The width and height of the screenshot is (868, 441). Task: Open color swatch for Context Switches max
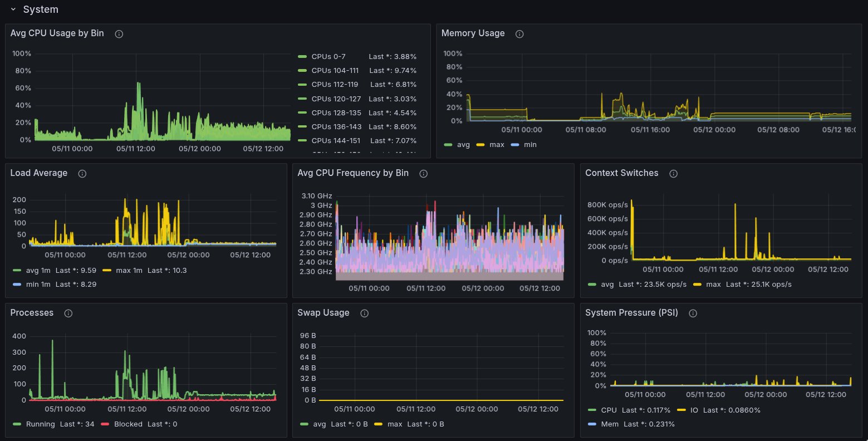[x=697, y=285]
